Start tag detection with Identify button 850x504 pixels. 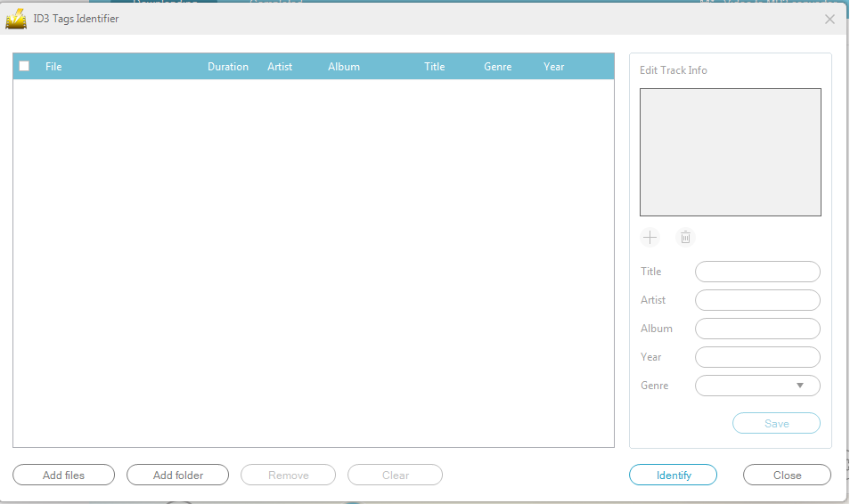coord(673,476)
